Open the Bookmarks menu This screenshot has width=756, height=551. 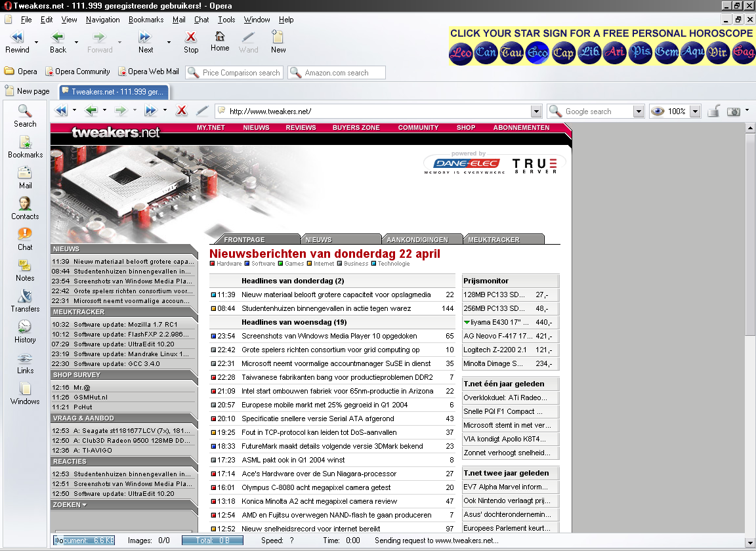[x=146, y=20]
